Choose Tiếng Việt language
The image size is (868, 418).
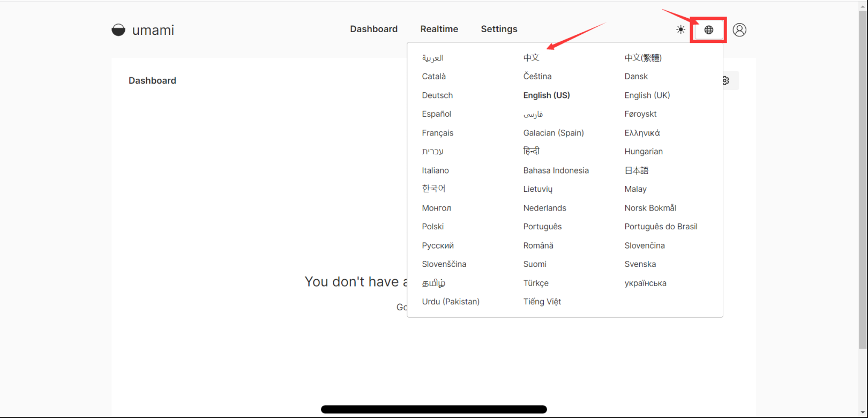pos(542,302)
